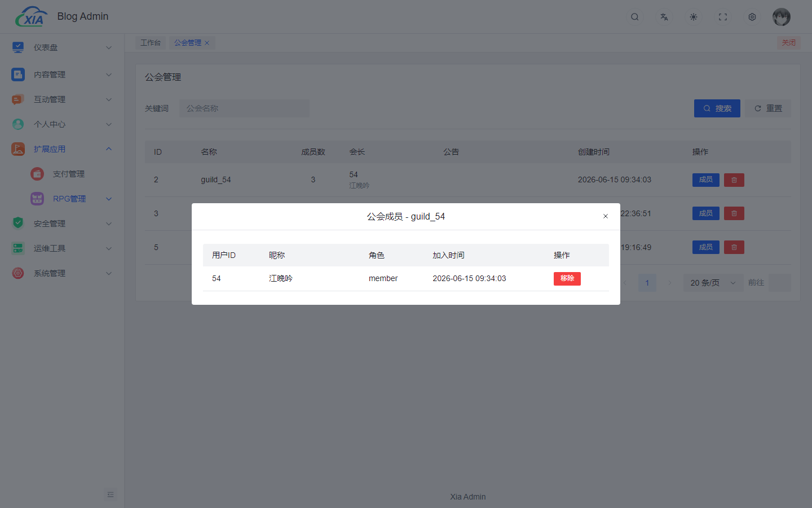Viewport: 812px width, 508px height.
Task: Click the 江晚吟 nickname in dialog
Action: 281,279
